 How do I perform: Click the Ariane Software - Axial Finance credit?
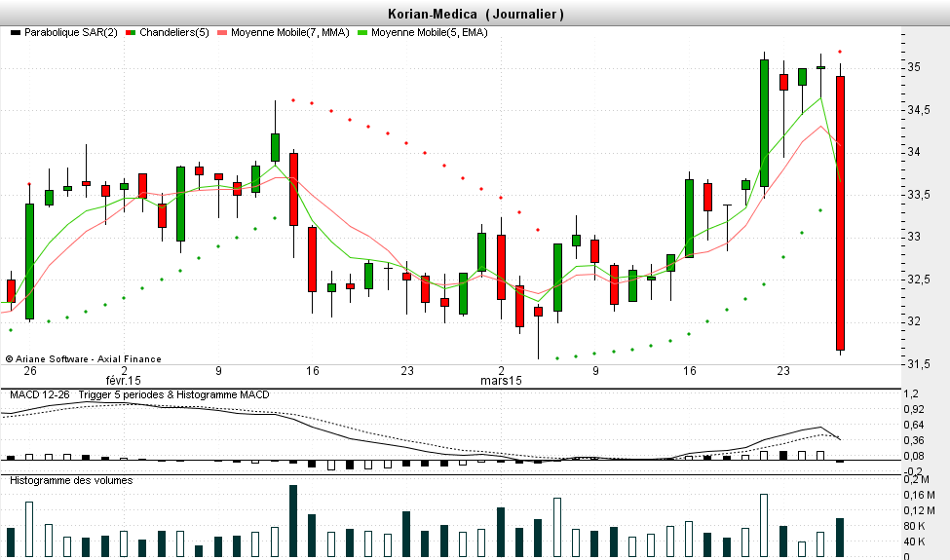click(84, 359)
